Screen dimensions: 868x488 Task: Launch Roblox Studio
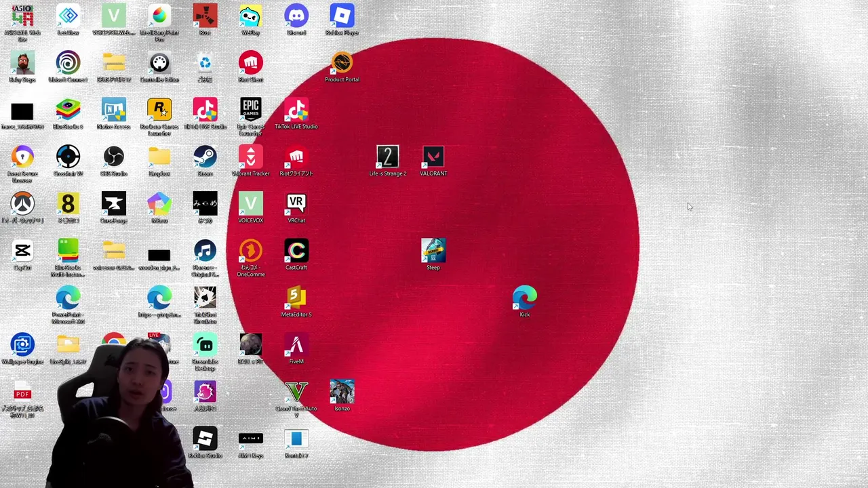[205, 439]
